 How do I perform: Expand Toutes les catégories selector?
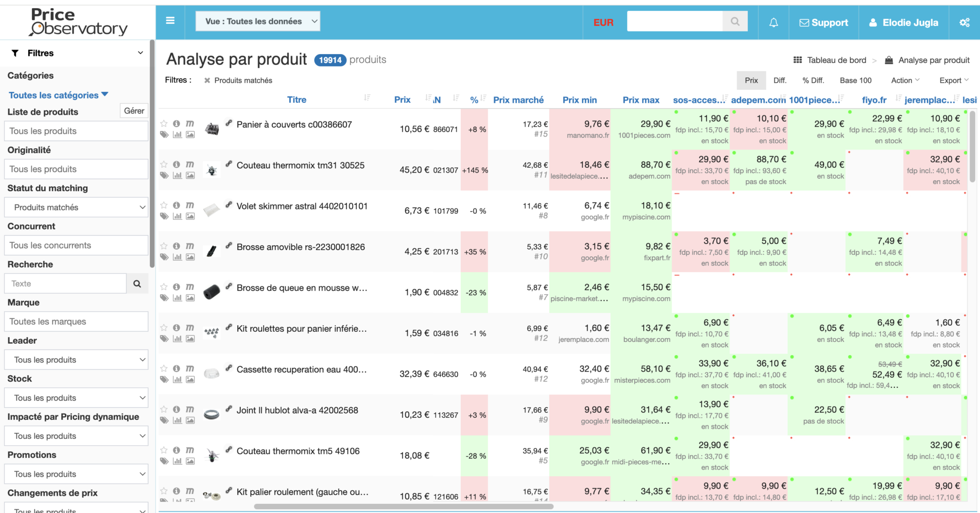[58, 95]
